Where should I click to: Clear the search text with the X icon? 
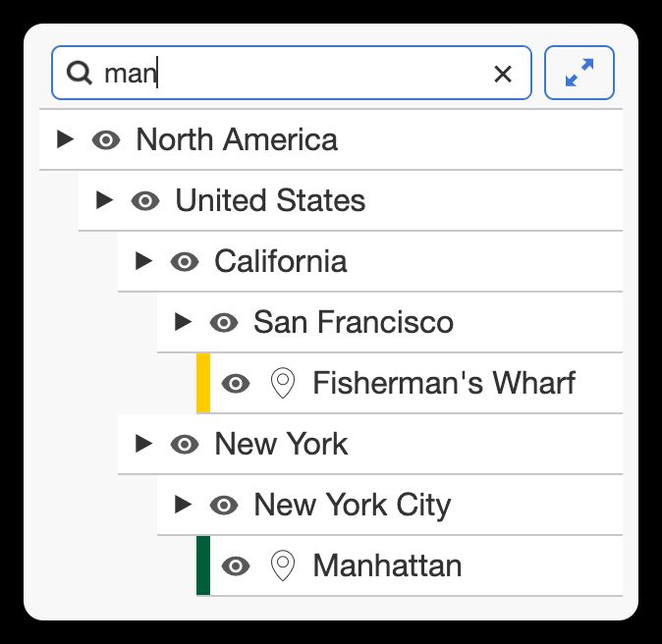(503, 74)
